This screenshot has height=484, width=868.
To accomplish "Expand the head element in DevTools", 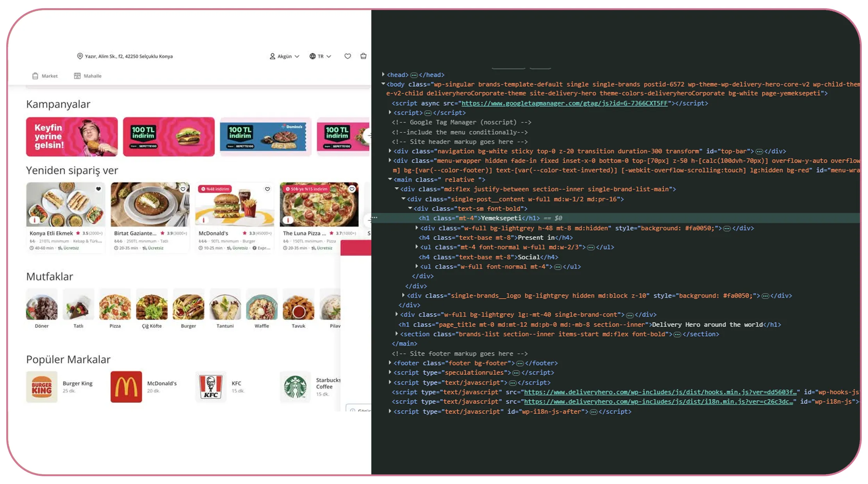I will [x=383, y=75].
